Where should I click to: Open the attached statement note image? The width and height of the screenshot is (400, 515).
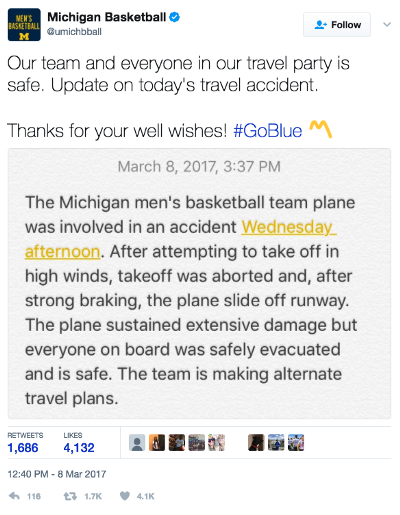pyautogui.click(x=199, y=283)
